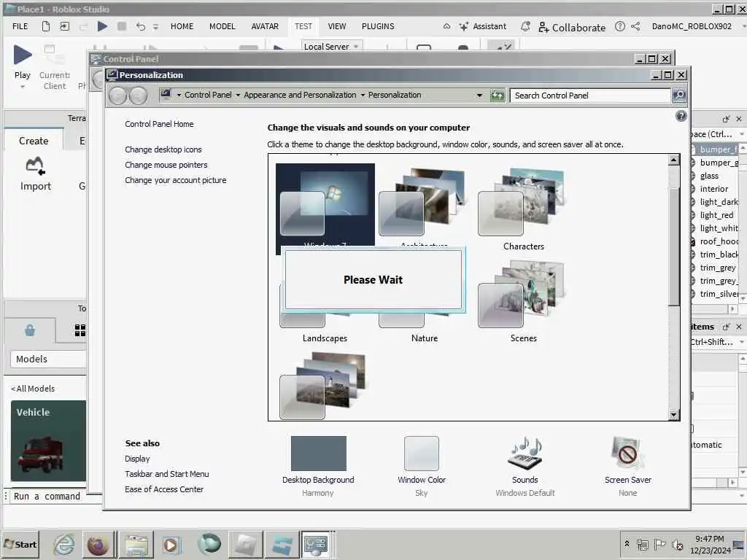Viewport: 747px width, 560px height.
Task: Select glass item in Explorer tree
Action: click(x=709, y=176)
